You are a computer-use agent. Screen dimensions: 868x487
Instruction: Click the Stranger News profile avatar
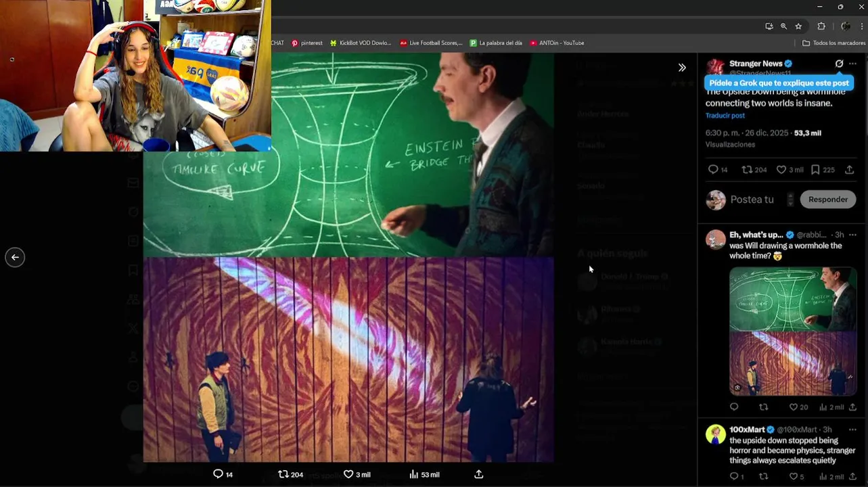[x=715, y=67]
